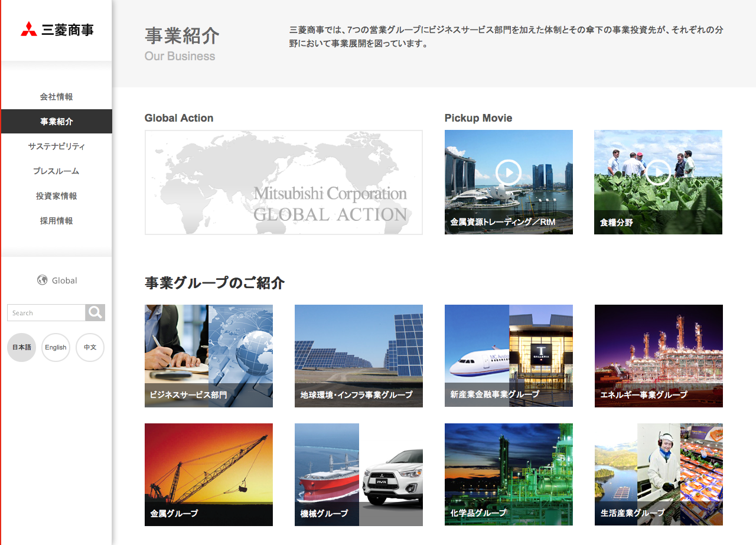Open 化学品グループ card

(x=509, y=475)
